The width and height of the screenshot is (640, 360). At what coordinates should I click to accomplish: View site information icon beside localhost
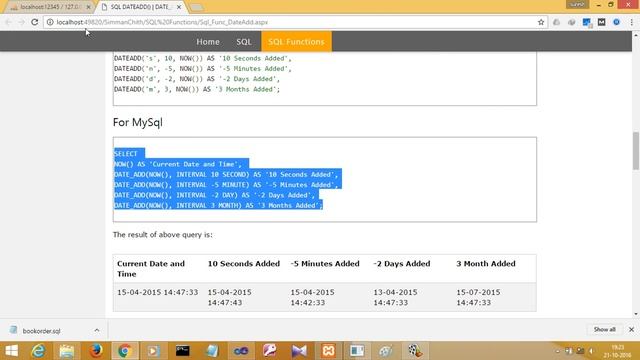[x=50, y=22]
